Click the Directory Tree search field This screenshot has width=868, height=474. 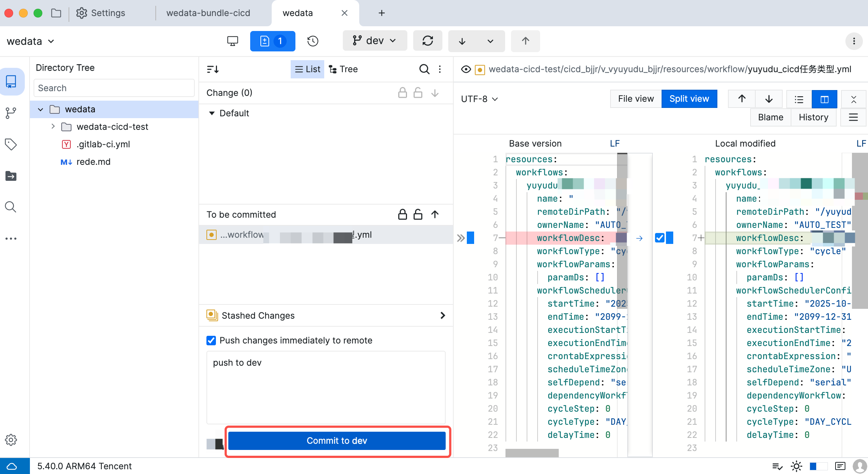click(114, 88)
